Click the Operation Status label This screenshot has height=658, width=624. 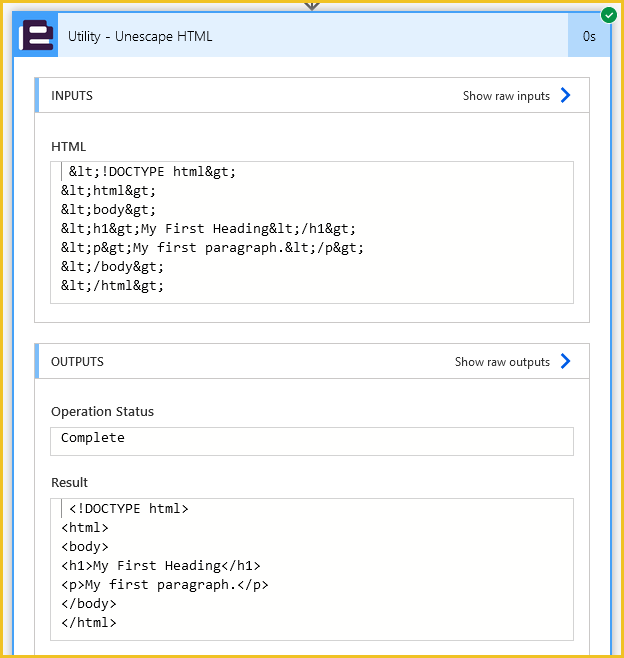point(102,412)
